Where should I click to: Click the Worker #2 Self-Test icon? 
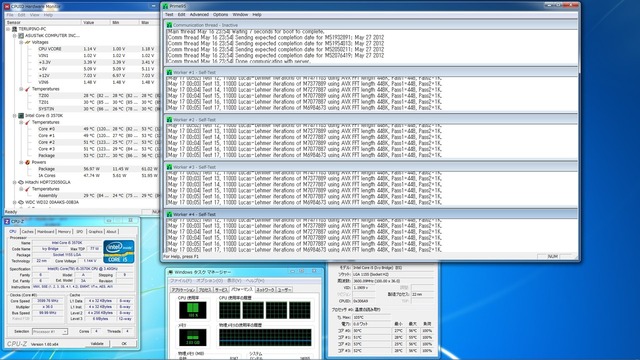[x=169, y=120]
